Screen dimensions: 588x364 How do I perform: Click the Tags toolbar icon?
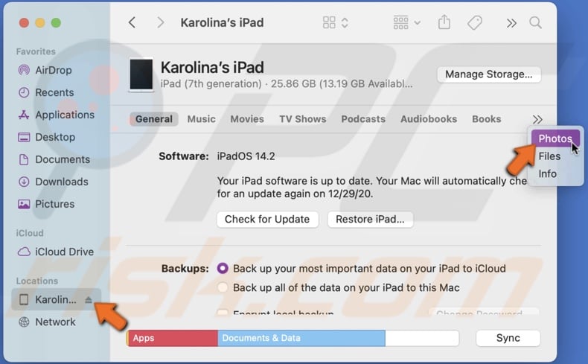(475, 22)
